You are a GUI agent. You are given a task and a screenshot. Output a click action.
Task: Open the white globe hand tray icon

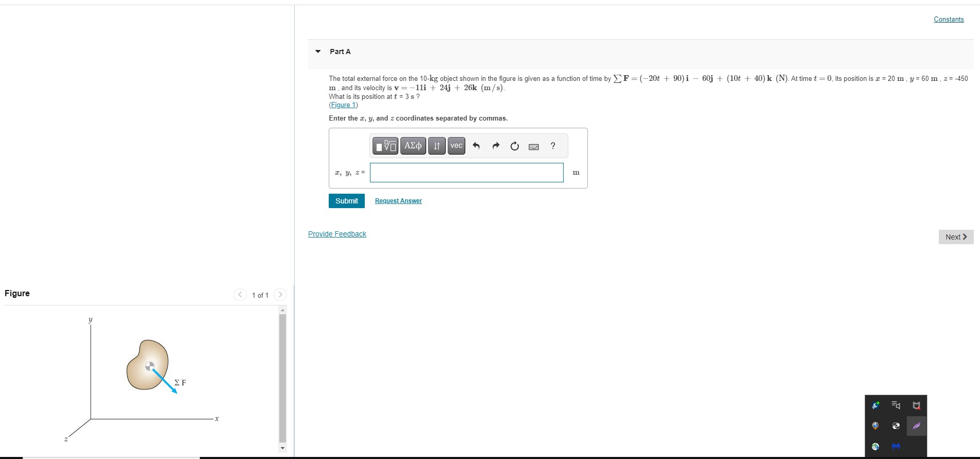(x=896, y=426)
